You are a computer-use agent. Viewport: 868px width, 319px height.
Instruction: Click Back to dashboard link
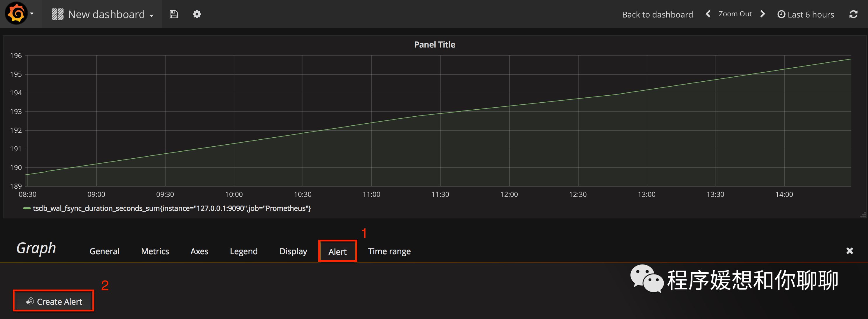coord(657,15)
